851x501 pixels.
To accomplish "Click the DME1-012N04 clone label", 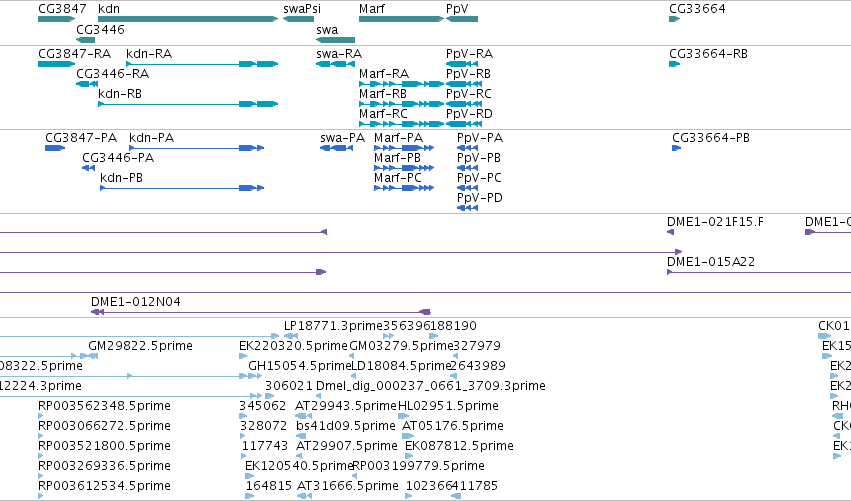I will 136,302.
